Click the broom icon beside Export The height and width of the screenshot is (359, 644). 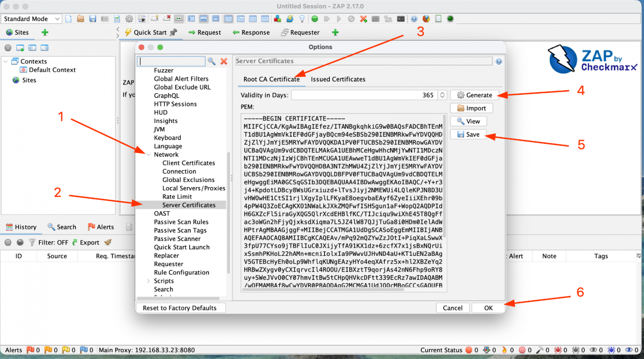tap(108, 242)
